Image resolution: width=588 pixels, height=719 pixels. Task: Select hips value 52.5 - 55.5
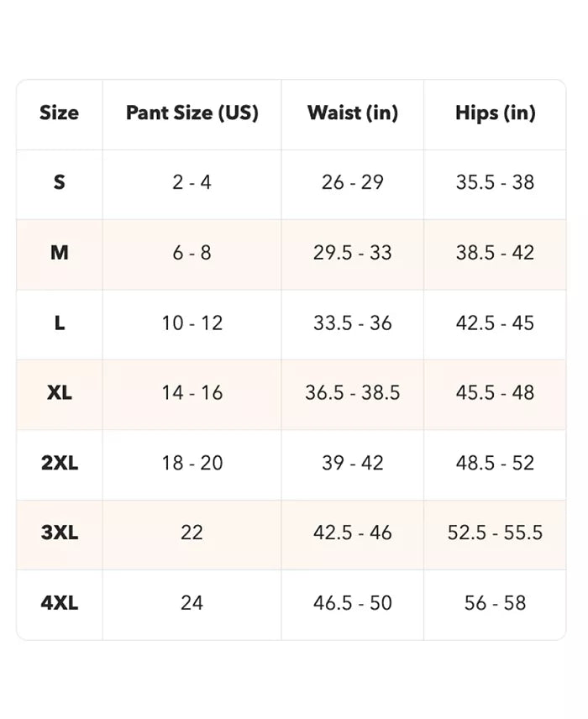495,533
